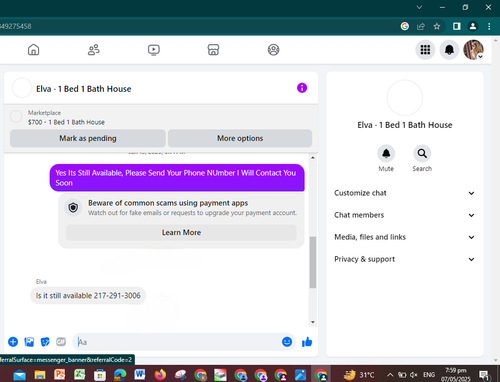Click the message 'Is it still available 217-291-3006'

(88, 296)
